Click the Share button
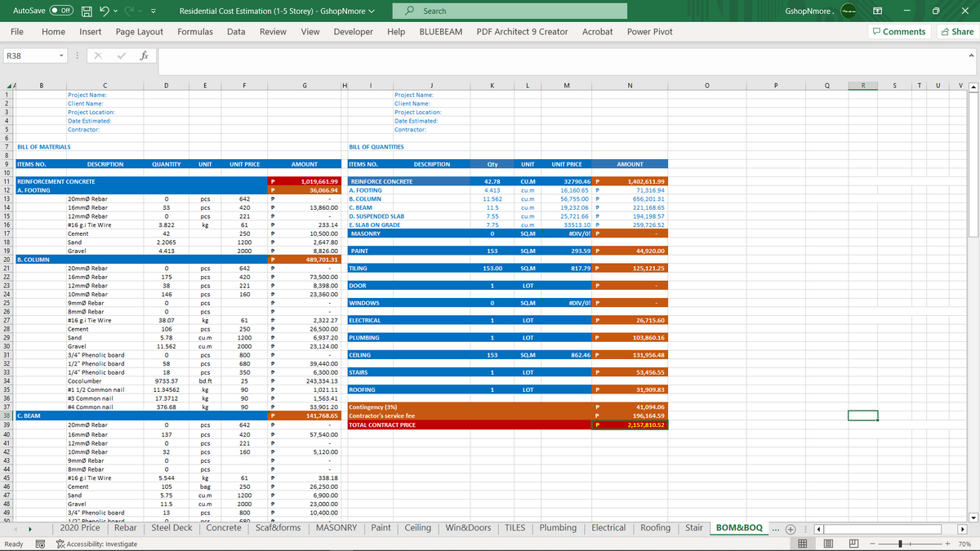 coord(957,31)
